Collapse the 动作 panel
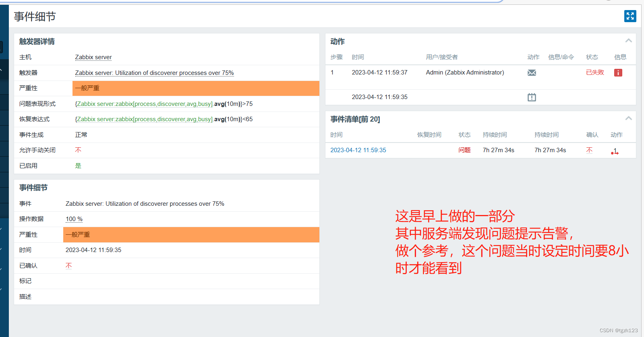 point(628,41)
